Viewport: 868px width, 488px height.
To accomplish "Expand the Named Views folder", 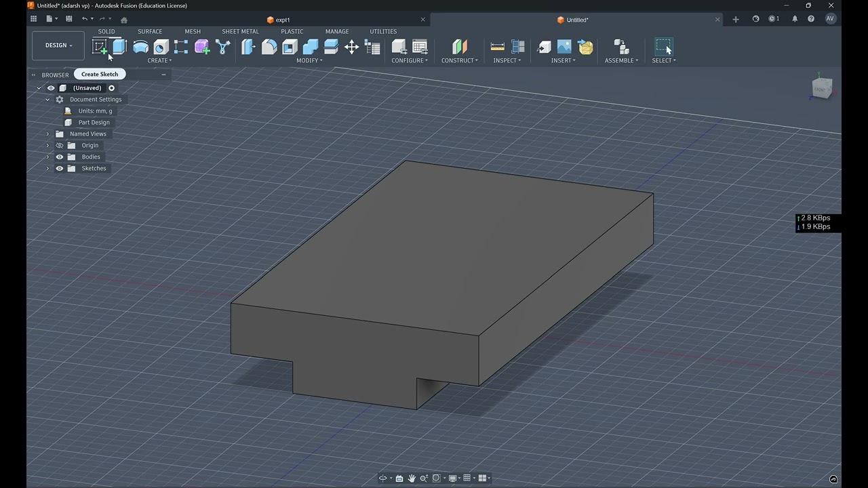I will pyautogui.click(x=47, y=134).
